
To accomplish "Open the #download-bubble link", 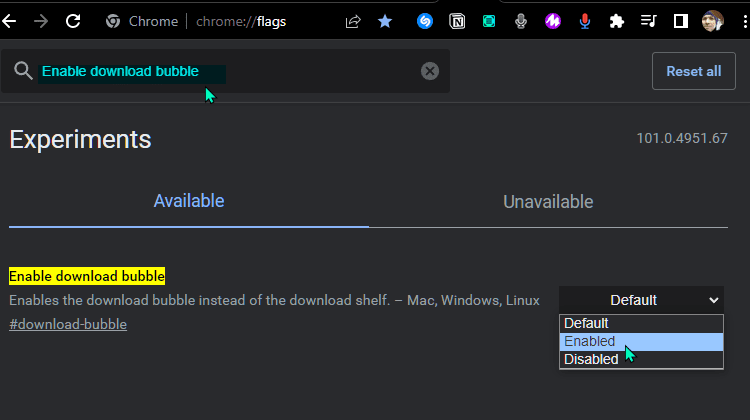I will click(x=68, y=324).
